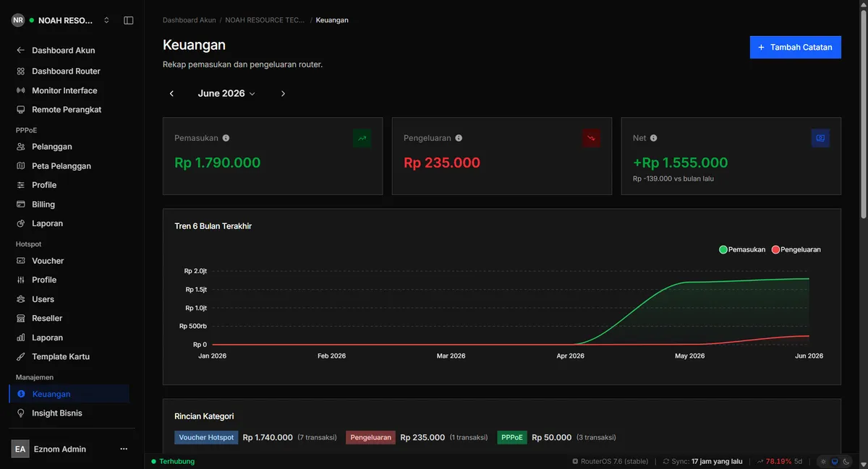868x469 pixels.
Task: Click the green PPPoE category badge
Action: tap(512, 437)
